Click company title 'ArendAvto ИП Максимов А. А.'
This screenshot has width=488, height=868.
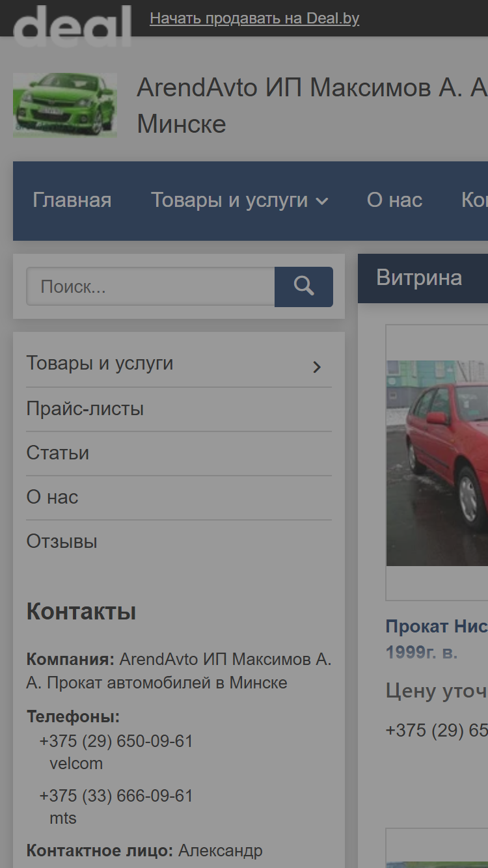[312, 105]
